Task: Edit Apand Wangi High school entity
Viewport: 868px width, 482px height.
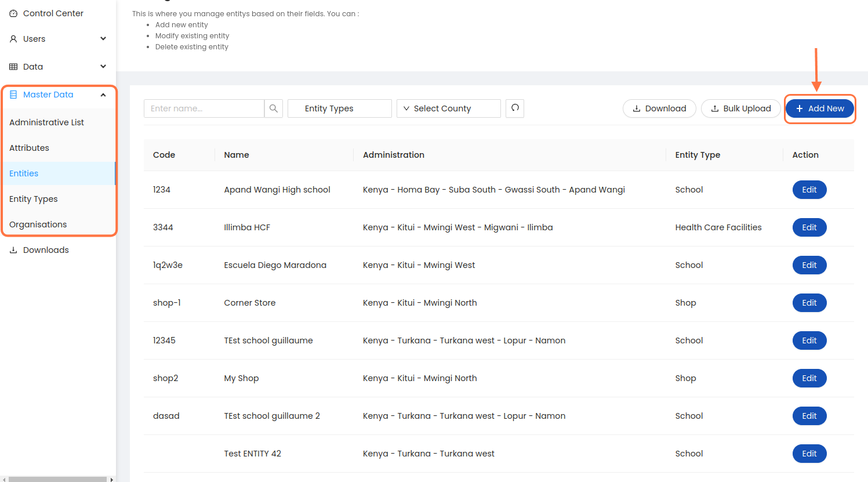Action: coord(809,190)
